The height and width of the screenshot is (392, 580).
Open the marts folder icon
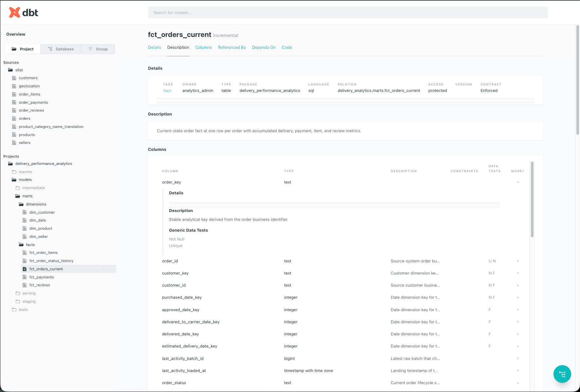[x=17, y=196]
